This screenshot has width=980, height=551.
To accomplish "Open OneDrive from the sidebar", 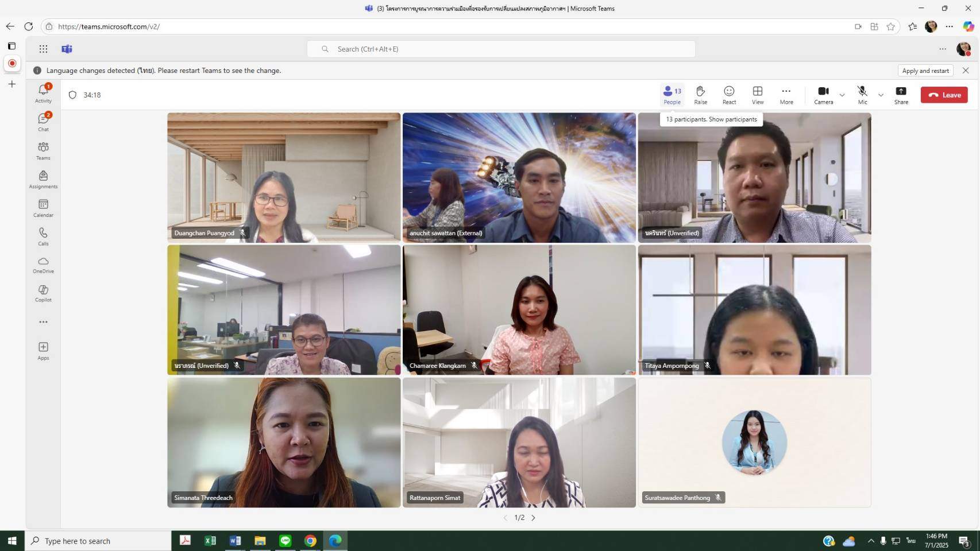I will (x=43, y=264).
